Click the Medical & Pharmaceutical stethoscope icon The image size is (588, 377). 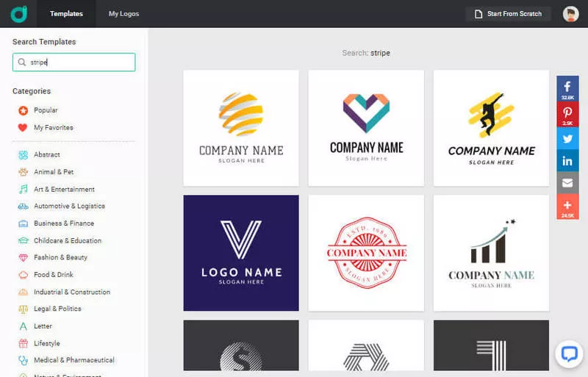coord(24,360)
